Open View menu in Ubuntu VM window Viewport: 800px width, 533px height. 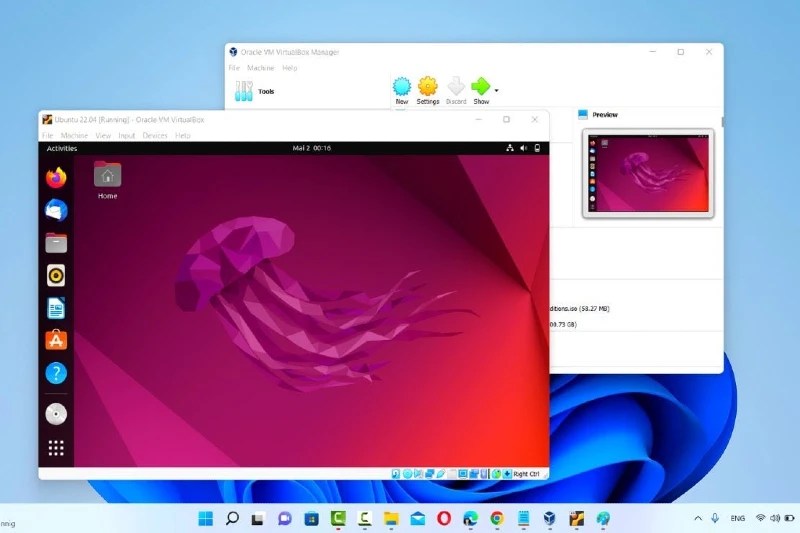[103, 136]
